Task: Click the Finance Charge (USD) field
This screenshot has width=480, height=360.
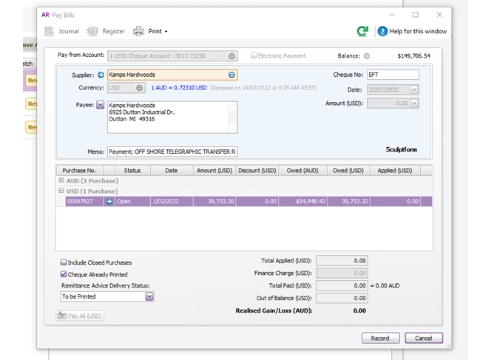Action: [x=342, y=273]
